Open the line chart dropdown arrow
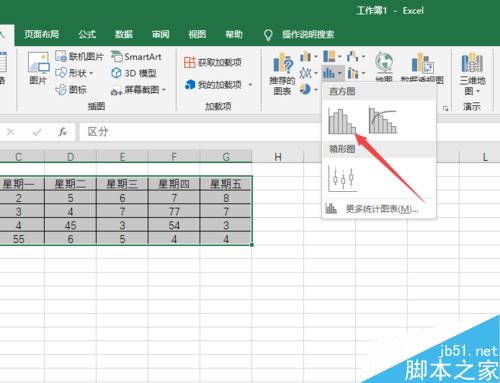The image size is (500, 383). click(x=316, y=73)
